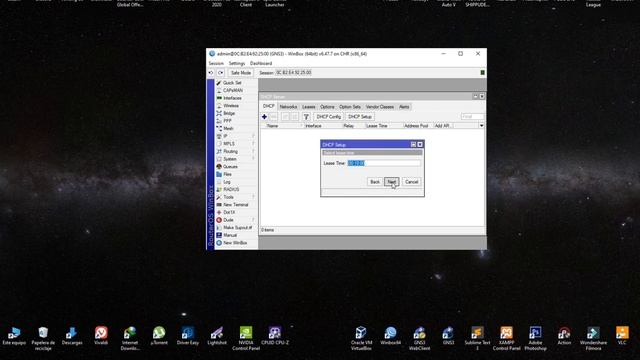Open the column selector dropdown arrow
This screenshot has height=360, width=640.
pos(482,126)
